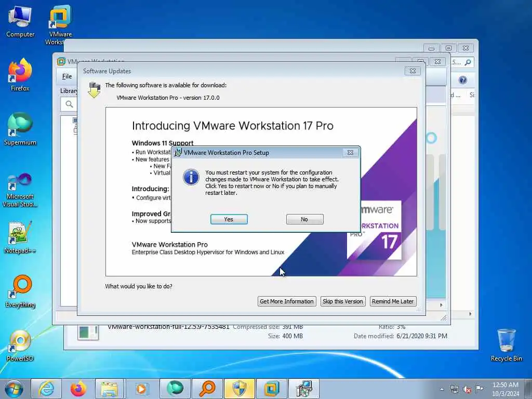Open the Everything desktop shortcut

pos(20,291)
